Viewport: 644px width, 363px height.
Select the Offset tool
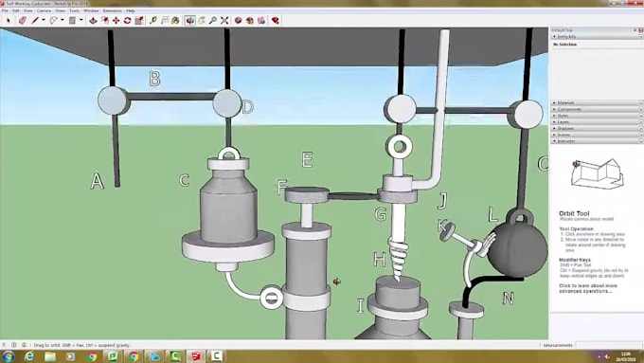(x=105, y=20)
